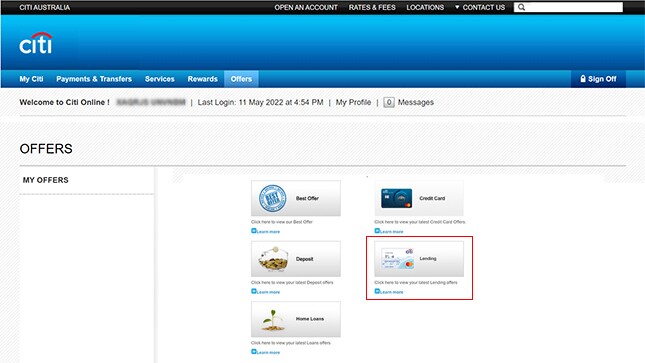645x363 pixels.
Task: Open the Rewards menu
Action: 202,79
